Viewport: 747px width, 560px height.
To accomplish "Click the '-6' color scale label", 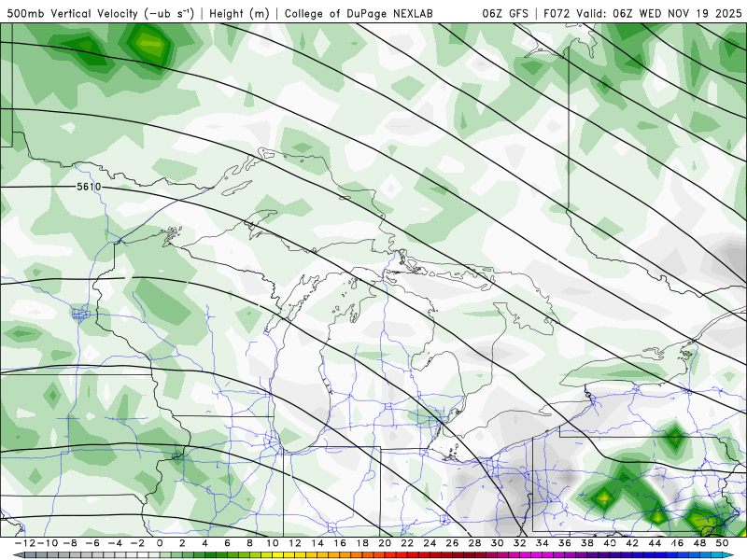I will (x=92, y=543).
